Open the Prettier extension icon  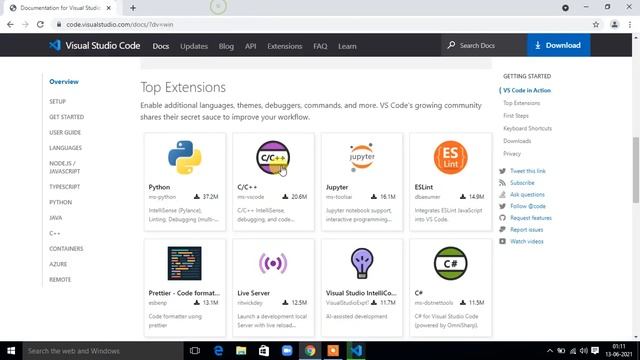pyautogui.click(x=184, y=263)
